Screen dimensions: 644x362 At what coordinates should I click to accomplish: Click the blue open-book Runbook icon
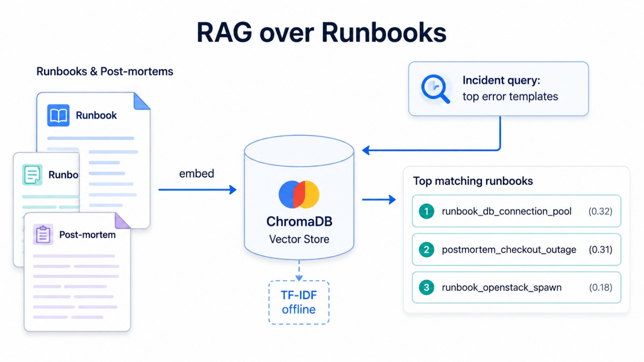(x=58, y=115)
